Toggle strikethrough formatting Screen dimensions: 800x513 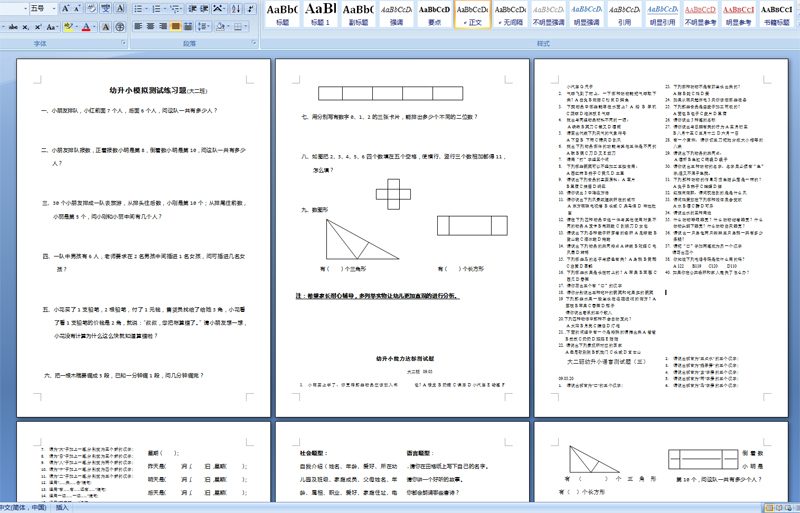click(x=13, y=27)
